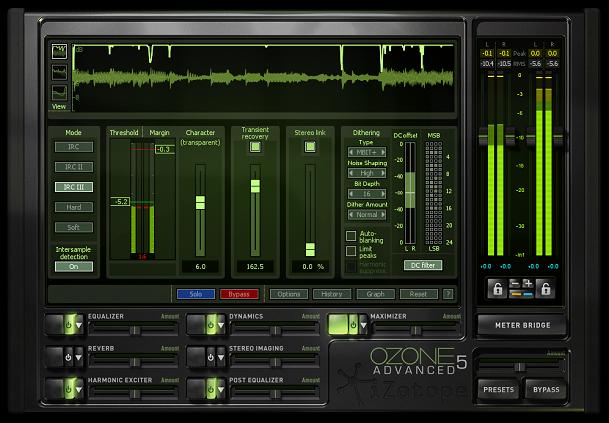609x423 pixels.
Task: Step dither Type right with its arrow
Action: click(383, 152)
